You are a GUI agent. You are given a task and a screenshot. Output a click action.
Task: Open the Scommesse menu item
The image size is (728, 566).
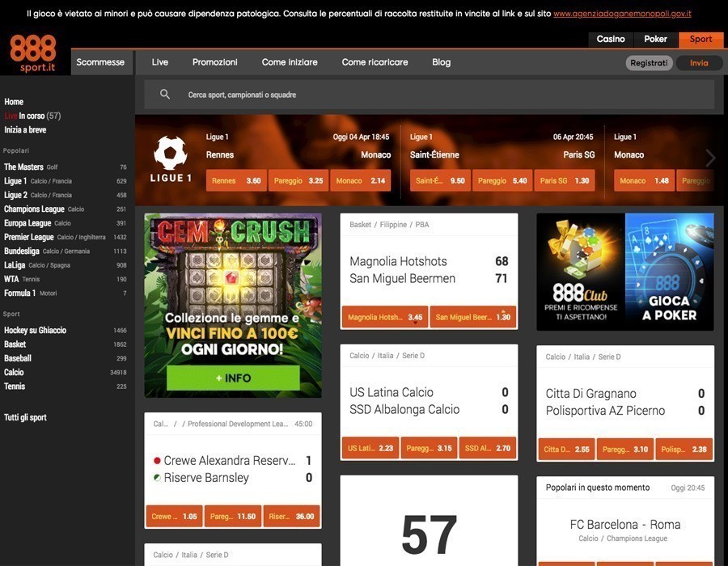tap(100, 62)
